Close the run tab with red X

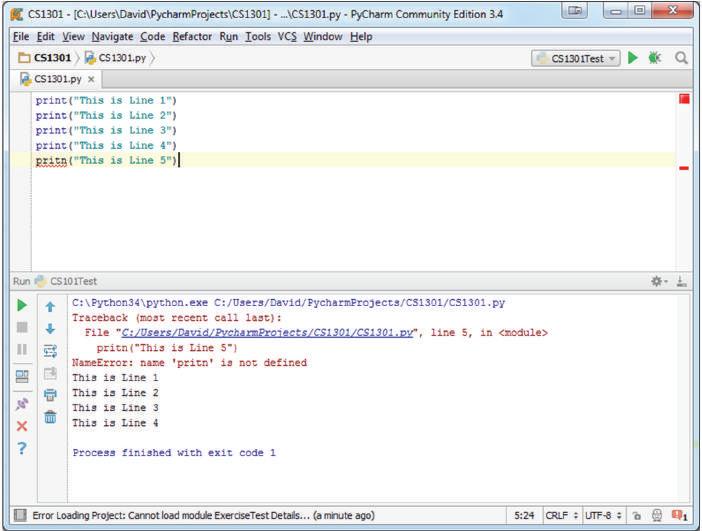click(x=21, y=426)
